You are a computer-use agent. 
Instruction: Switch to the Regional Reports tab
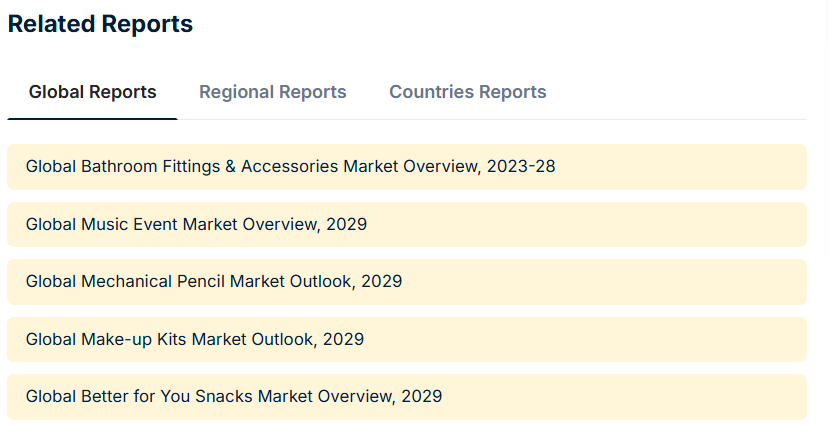coord(272,92)
